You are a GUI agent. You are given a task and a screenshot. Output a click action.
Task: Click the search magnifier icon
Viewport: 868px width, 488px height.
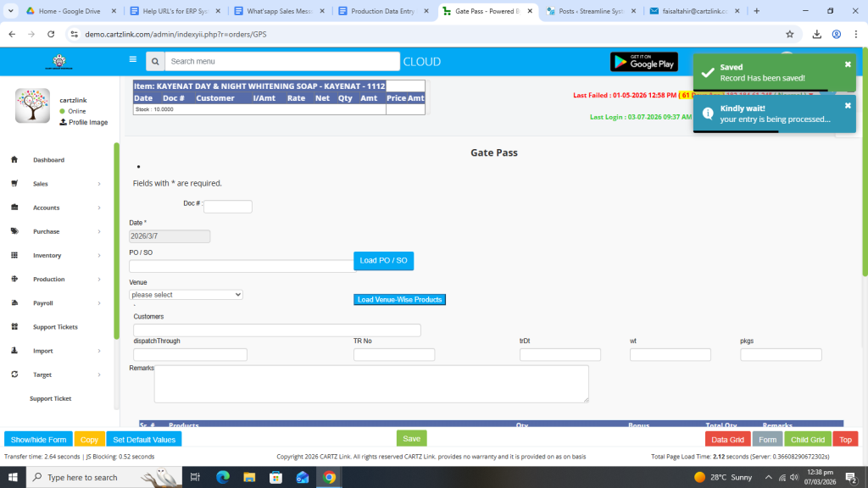coord(154,62)
